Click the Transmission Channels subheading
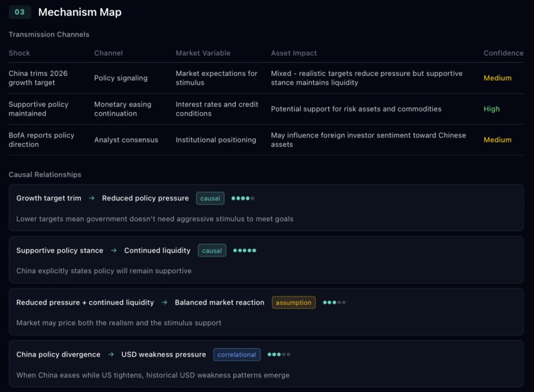Image resolution: width=534 pixels, height=392 pixels. (x=49, y=34)
